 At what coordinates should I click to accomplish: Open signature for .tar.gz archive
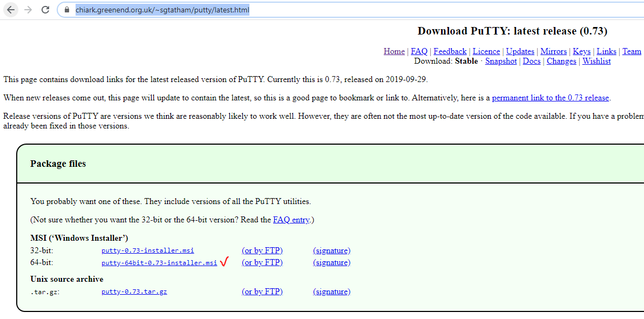tap(331, 291)
